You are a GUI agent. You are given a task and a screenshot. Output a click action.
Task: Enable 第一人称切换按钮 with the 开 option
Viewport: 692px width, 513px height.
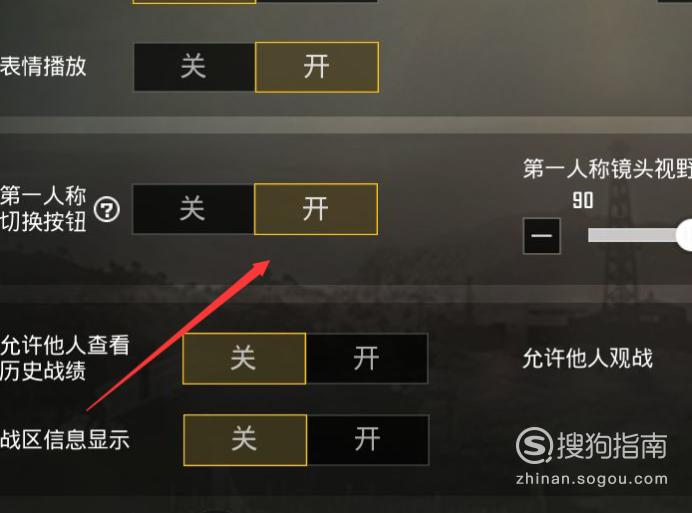(x=316, y=209)
